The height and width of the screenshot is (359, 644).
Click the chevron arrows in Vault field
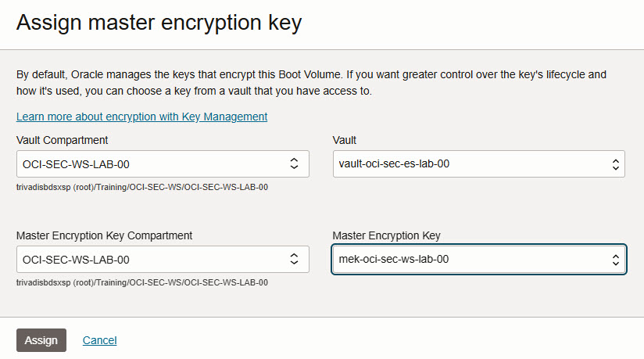click(x=615, y=164)
